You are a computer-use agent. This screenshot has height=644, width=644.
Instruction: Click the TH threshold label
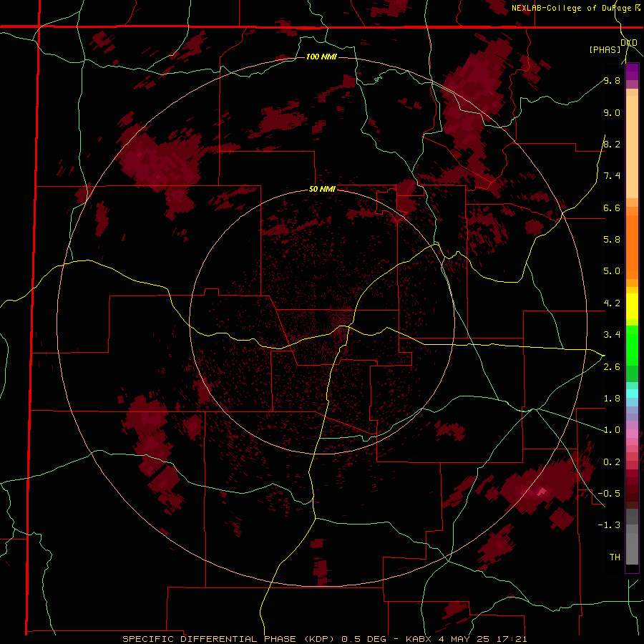[x=615, y=557]
